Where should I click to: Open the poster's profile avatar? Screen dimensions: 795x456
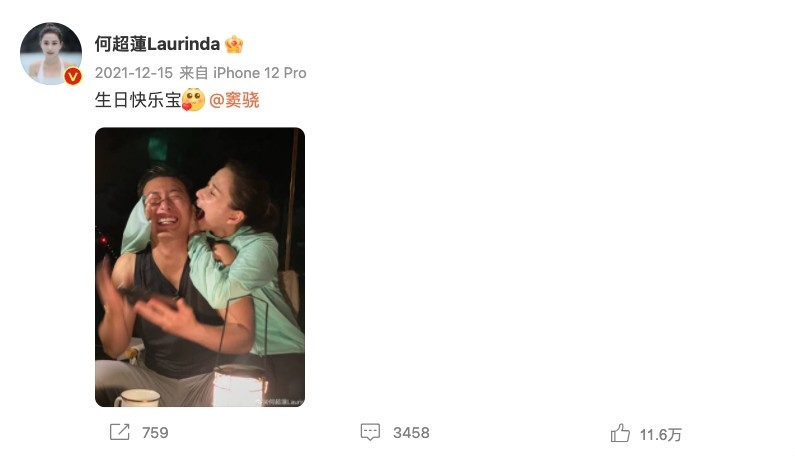pos(51,53)
